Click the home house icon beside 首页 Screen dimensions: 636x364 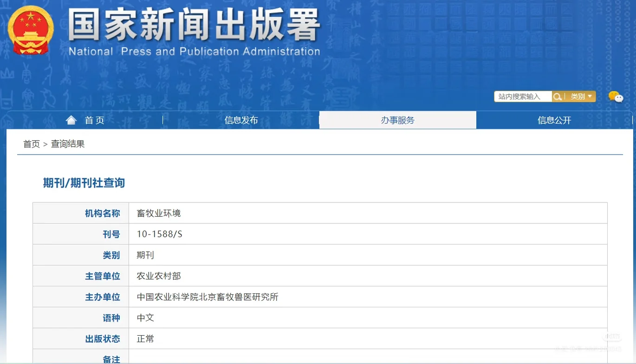click(71, 120)
